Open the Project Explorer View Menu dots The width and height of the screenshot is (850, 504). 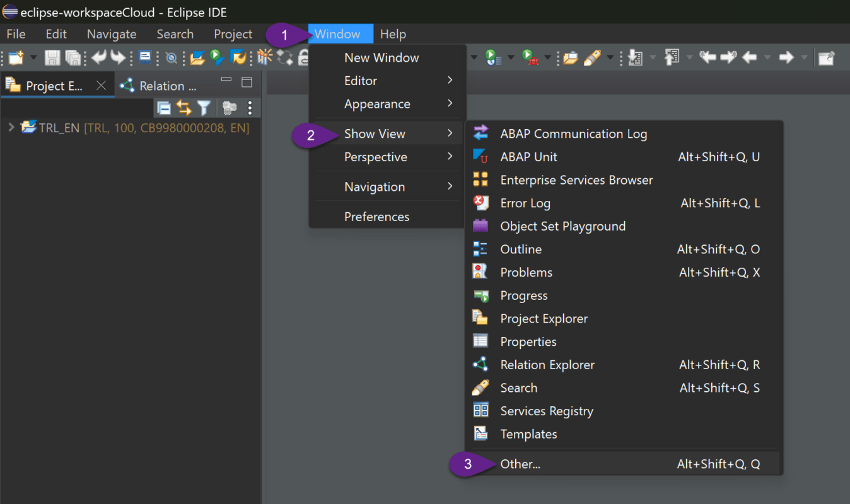point(250,108)
